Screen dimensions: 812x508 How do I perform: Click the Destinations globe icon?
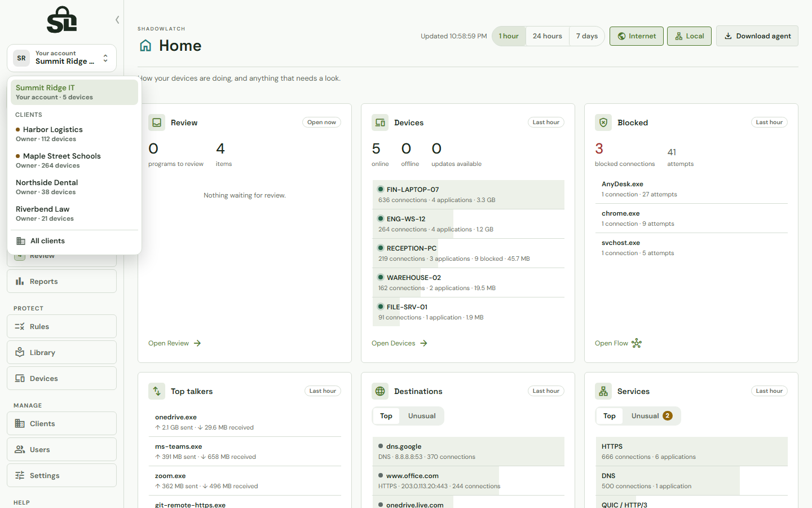(380, 391)
